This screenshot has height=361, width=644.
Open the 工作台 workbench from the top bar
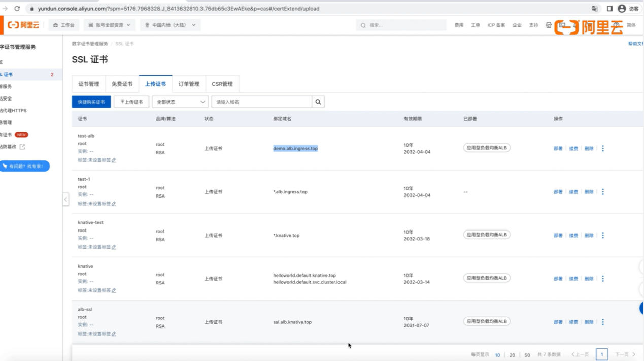click(x=64, y=25)
